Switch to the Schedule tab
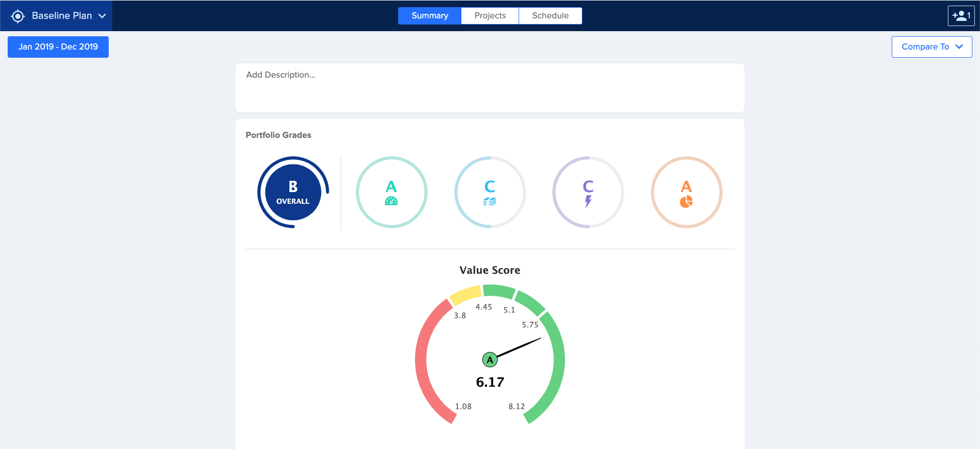 point(550,16)
